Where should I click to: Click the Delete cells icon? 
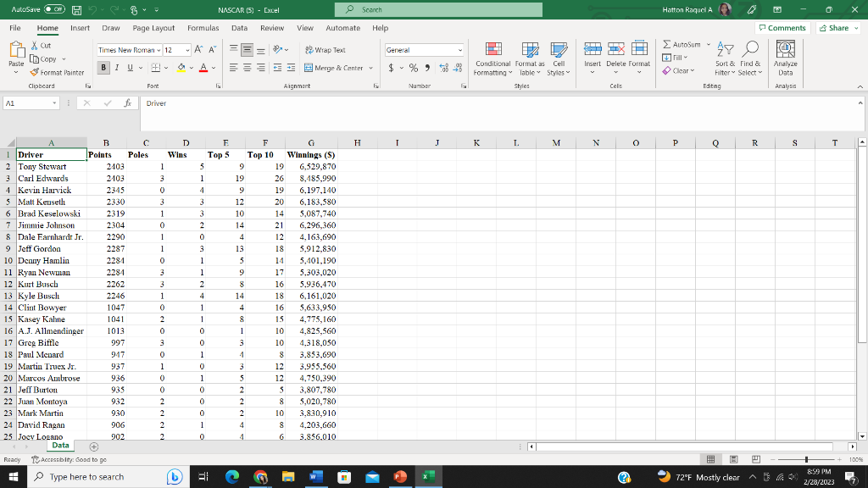tap(615, 50)
